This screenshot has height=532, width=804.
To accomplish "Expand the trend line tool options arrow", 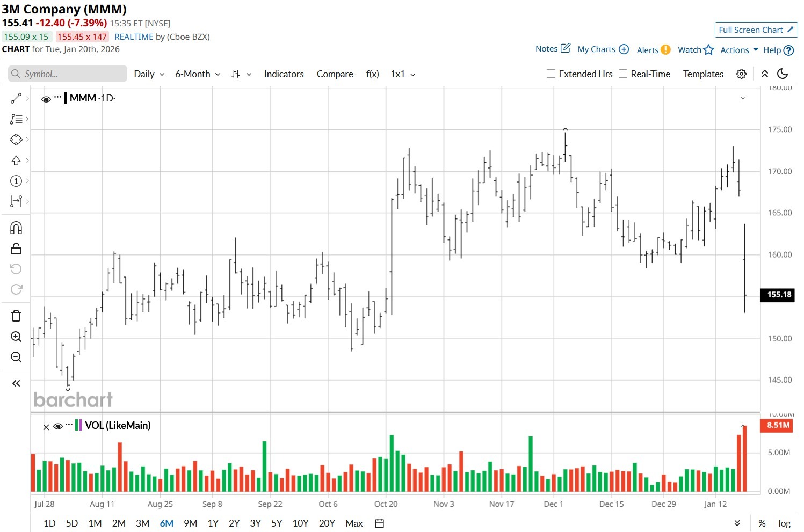I will click(x=27, y=98).
